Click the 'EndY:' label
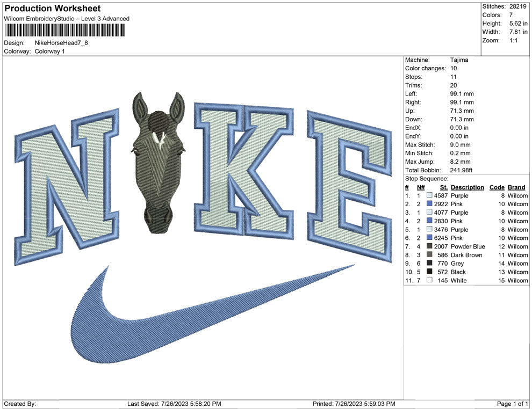The width and height of the screenshot is (532, 409). tap(413, 136)
